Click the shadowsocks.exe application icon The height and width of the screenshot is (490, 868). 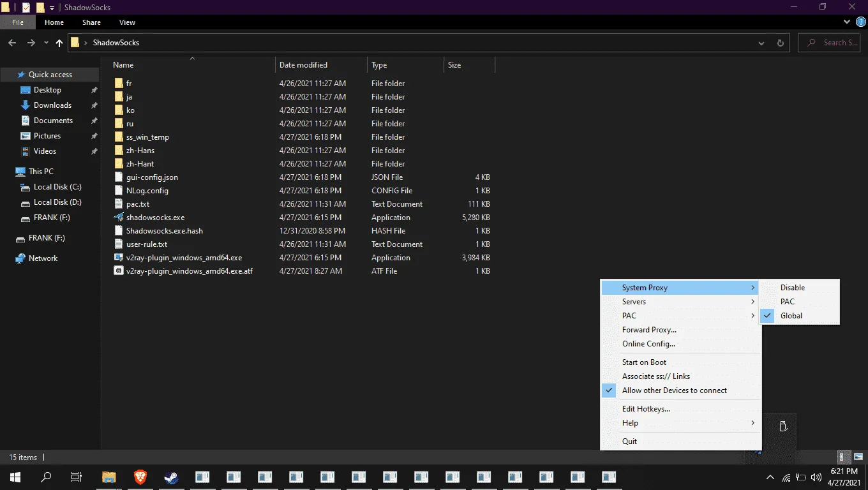click(x=118, y=218)
